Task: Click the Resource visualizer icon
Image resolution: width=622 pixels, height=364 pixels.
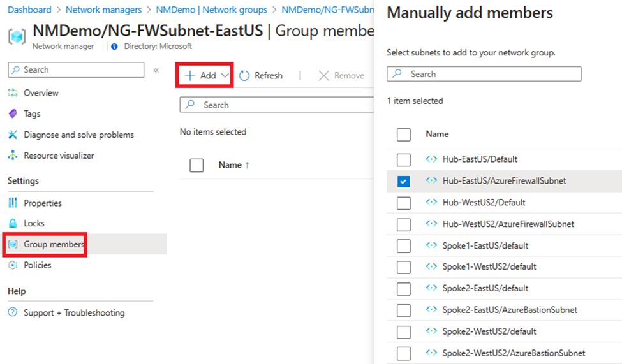Action: (13, 156)
